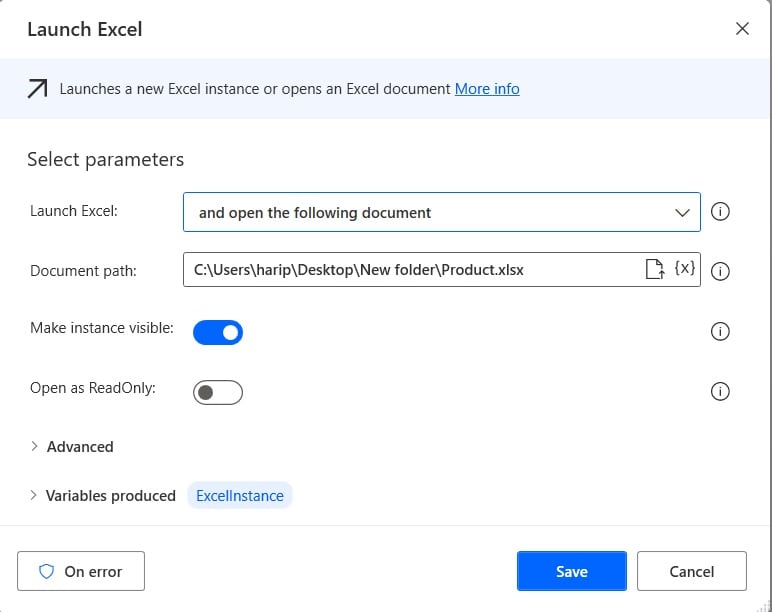
Task: Click the {x} variable picker icon
Action: click(685, 268)
